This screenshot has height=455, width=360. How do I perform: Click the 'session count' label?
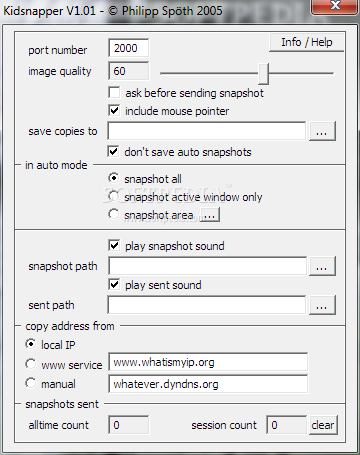click(x=224, y=425)
